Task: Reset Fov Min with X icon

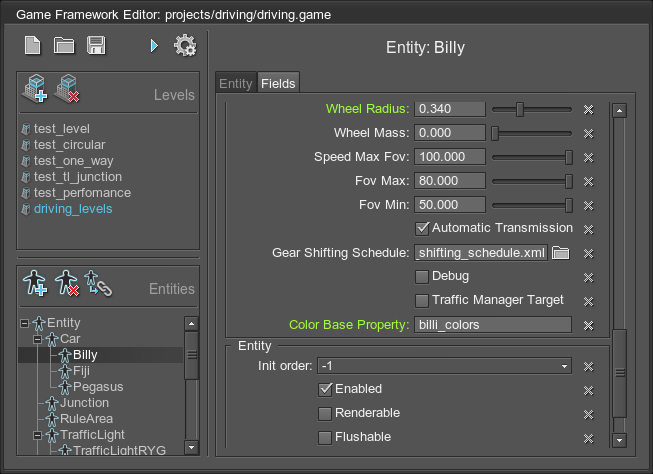Action: click(x=588, y=205)
